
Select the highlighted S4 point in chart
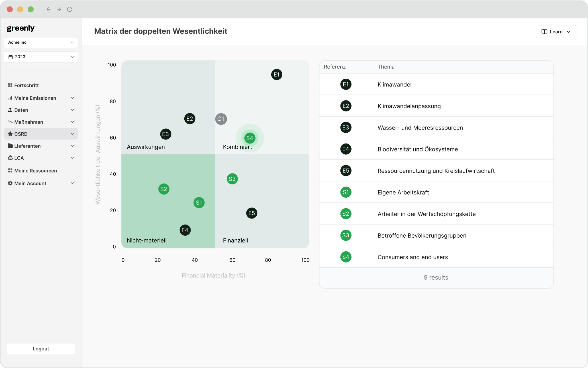250,138
